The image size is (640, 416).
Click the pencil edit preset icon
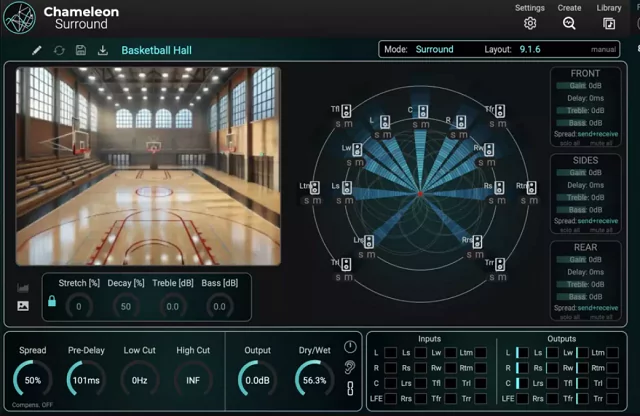pos(37,50)
